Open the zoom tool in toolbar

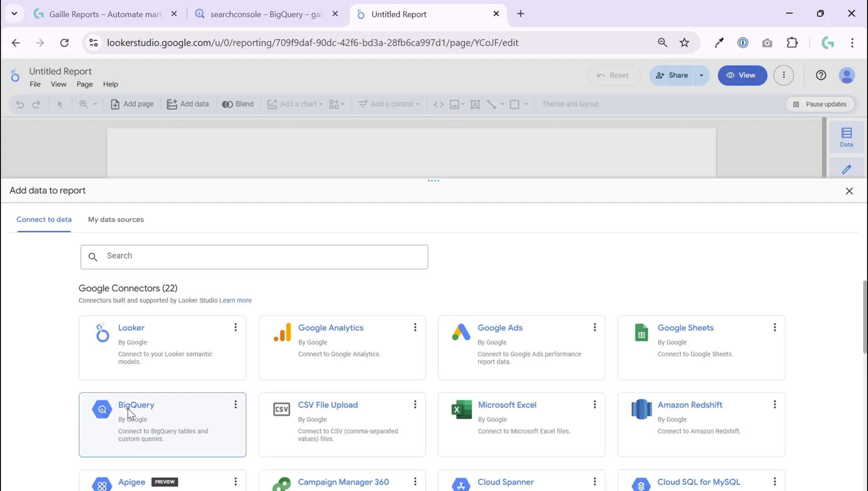(84, 104)
